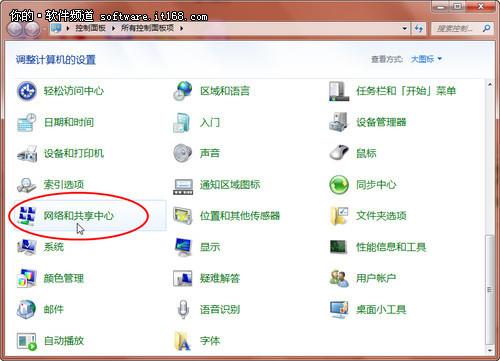The width and height of the screenshot is (500, 361).
Task: Open the 日期和时间 calendar icon
Action: (x=27, y=122)
